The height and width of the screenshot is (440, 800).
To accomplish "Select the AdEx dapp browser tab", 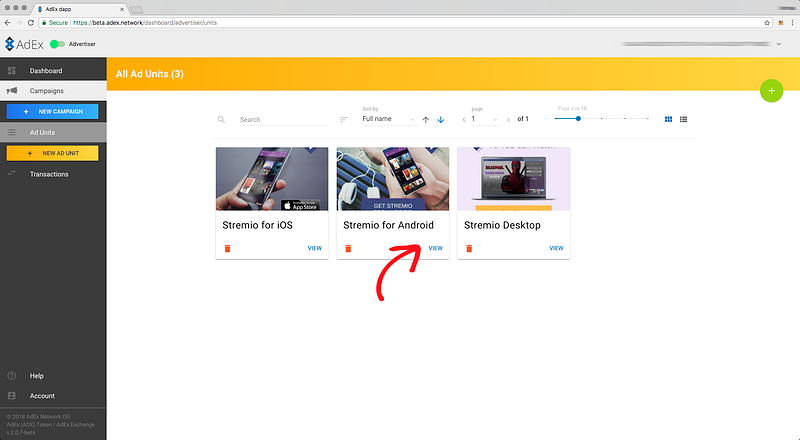I will 79,9.
